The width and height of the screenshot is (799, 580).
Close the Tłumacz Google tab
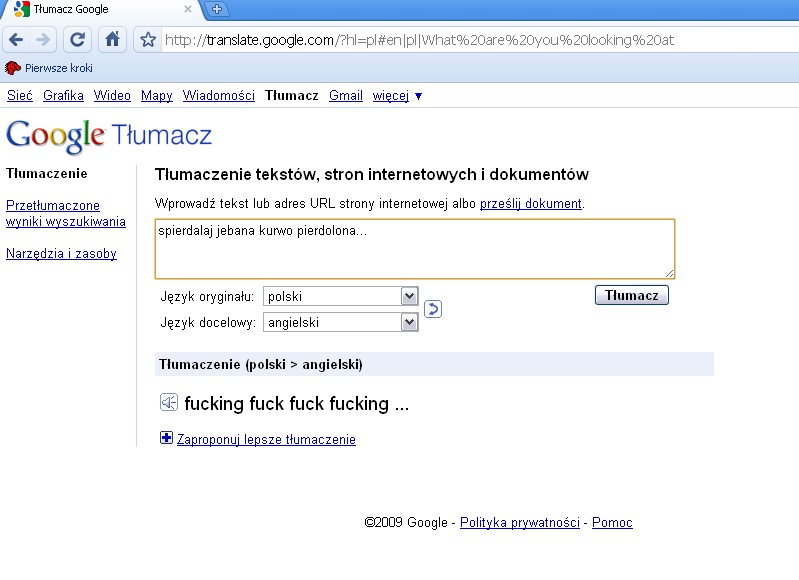[188, 9]
